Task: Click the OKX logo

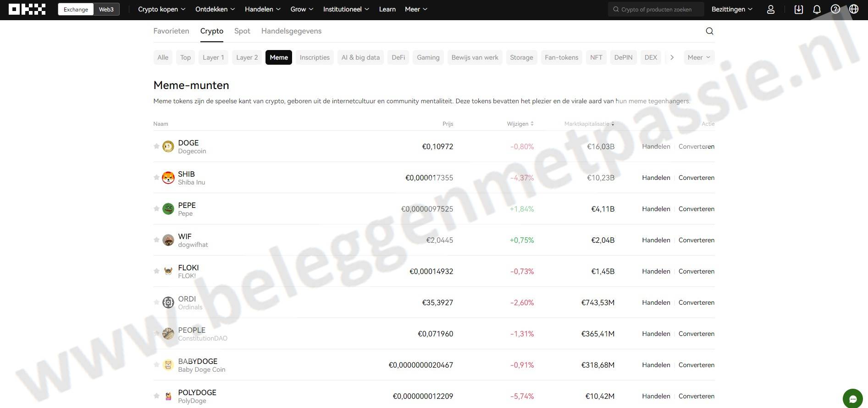Action: 27,9
